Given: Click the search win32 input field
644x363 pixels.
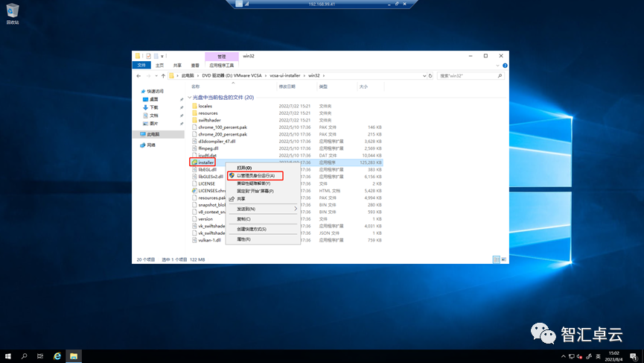Looking at the screenshot, I should pyautogui.click(x=467, y=75).
